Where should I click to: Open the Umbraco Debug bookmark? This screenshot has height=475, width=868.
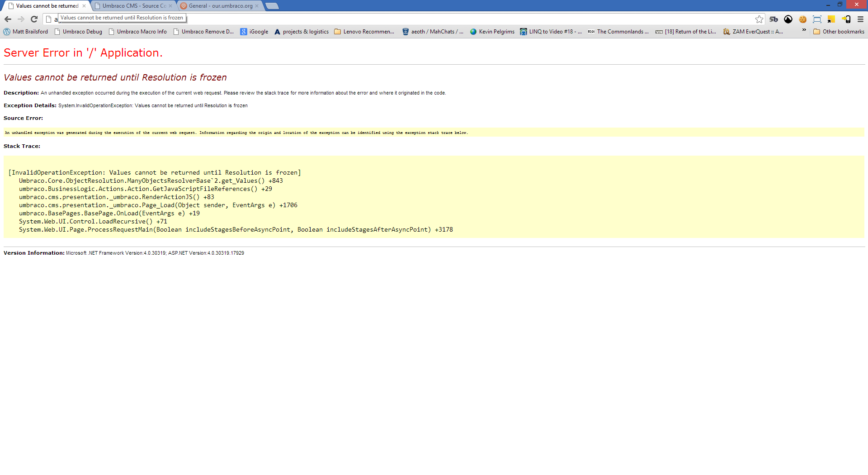coord(78,32)
